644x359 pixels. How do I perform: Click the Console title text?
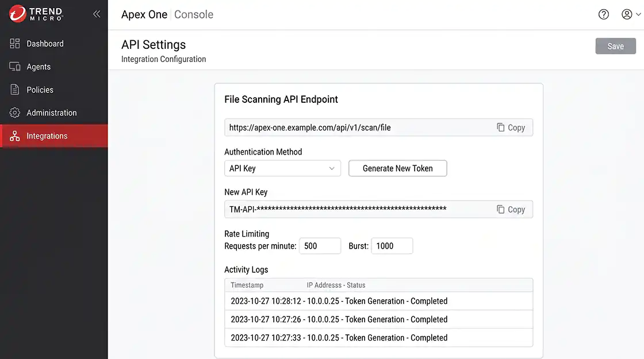coord(193,14)
